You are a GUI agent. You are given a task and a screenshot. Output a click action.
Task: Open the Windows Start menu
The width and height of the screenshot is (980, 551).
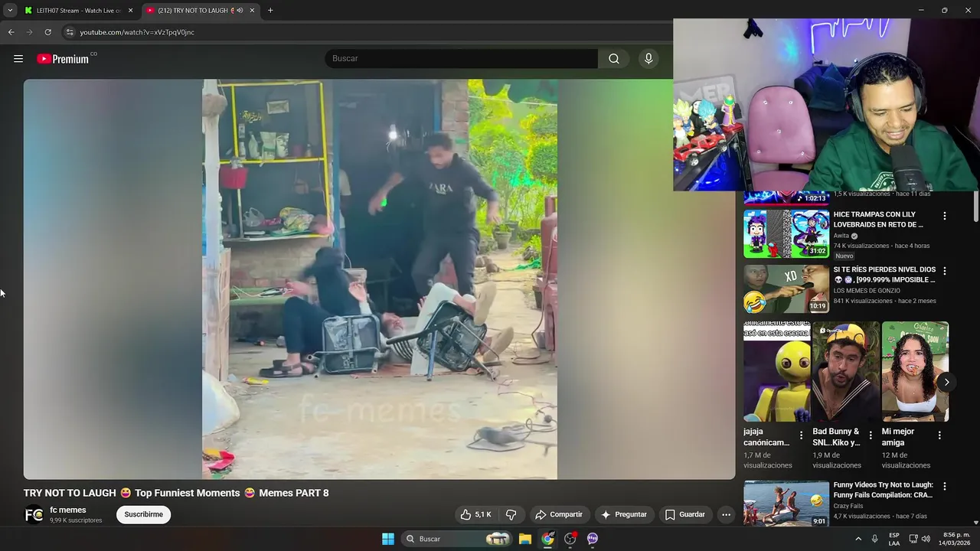[x=388, y=539]
